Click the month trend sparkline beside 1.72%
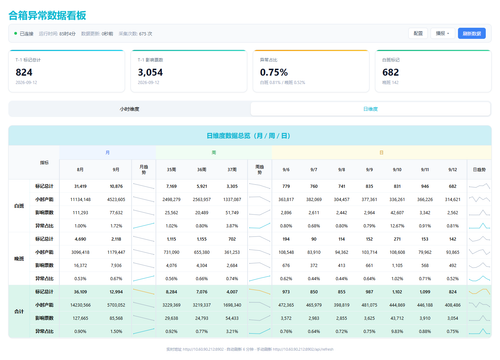This screenshot has height=360, width=500. (144, 226)
